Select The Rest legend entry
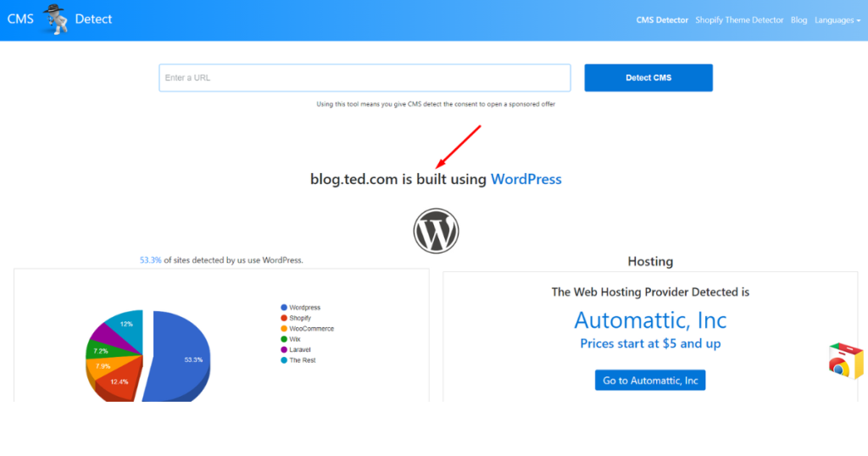This screenshot has width=868, height=456. point(298,359)
